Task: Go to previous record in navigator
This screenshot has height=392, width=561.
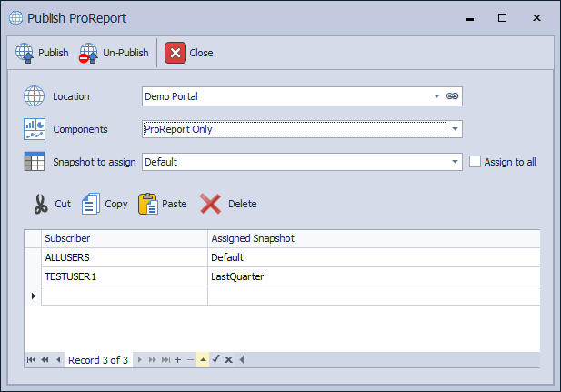Action: pos(58,360)
